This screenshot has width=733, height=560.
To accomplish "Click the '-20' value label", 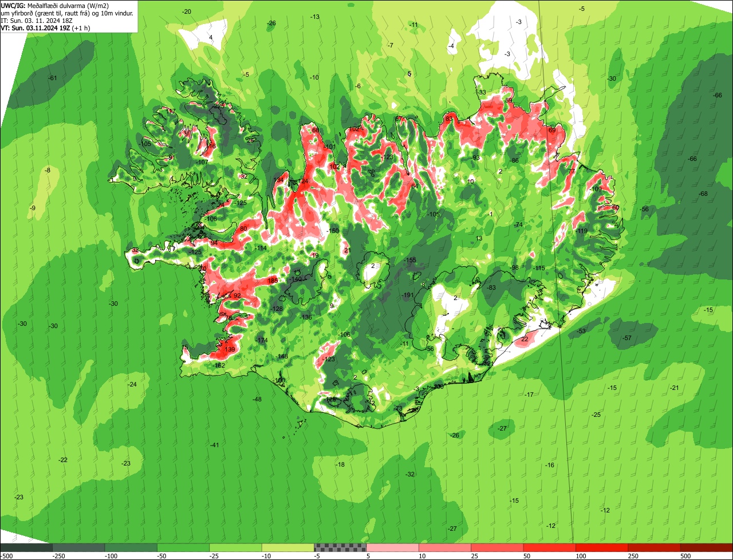I will (187, 11).
